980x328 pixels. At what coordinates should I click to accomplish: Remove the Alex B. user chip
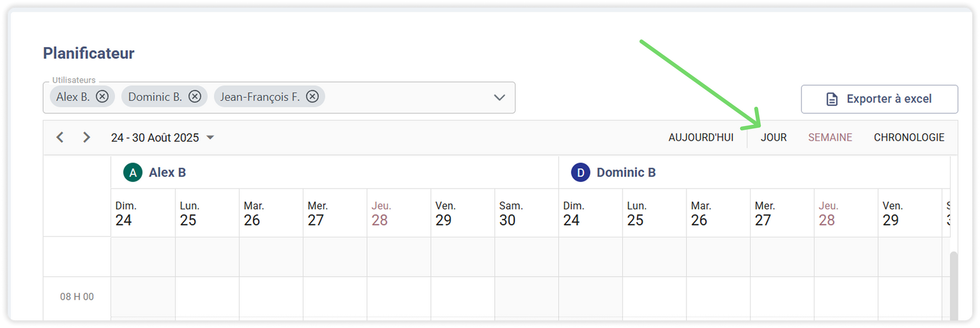coord(102,96)
